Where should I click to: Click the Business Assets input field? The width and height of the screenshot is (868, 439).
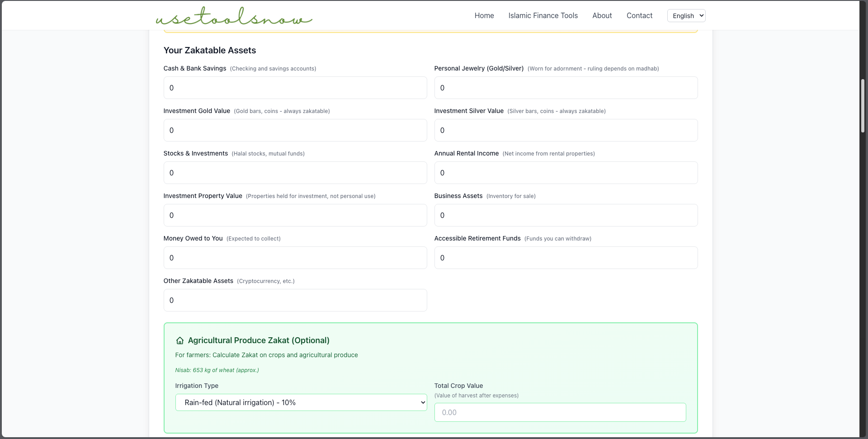pyautogui.click(x=566, y=215)
